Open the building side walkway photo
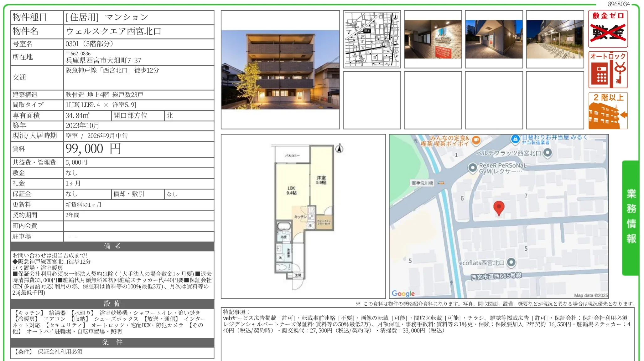Screen dimensions: 644x361 pos(494,39)
